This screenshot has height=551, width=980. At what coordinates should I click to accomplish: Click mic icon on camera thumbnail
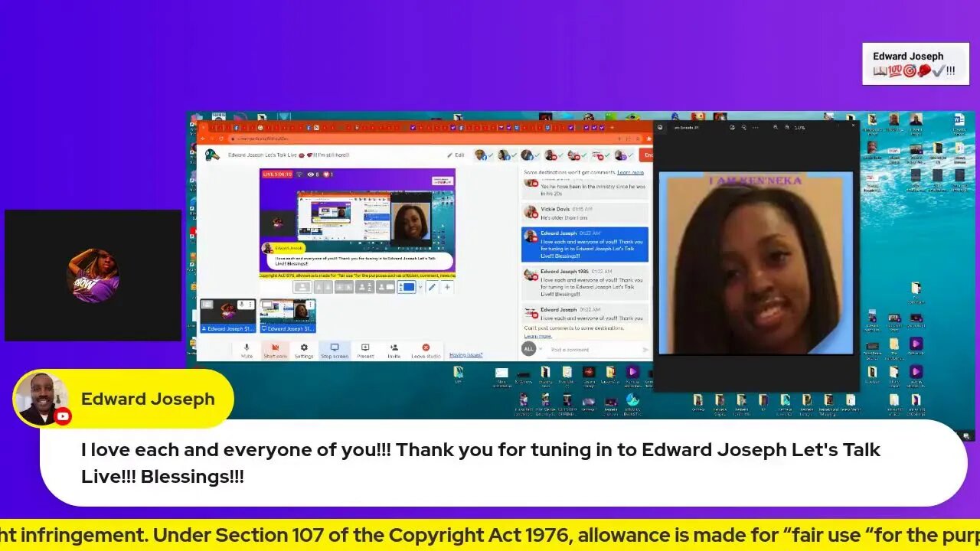pyautogui.click(x=241, y=305)
